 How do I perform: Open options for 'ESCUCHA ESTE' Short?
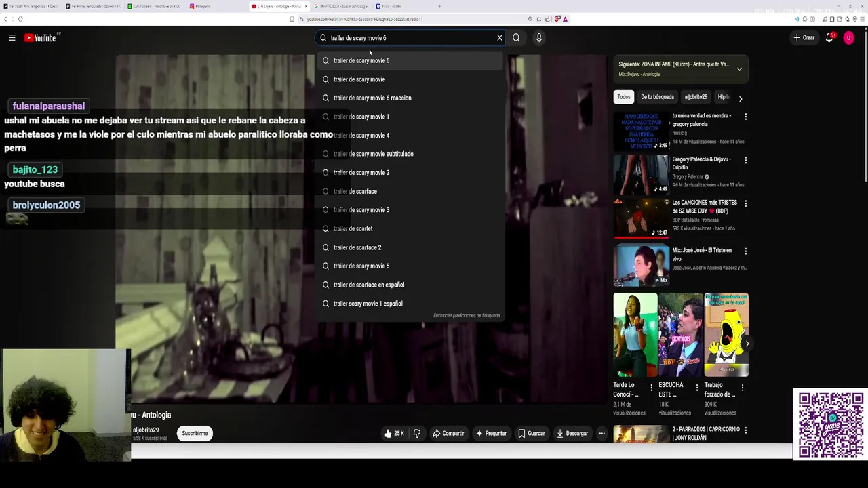pyautogui.click(x=696, y=388)
